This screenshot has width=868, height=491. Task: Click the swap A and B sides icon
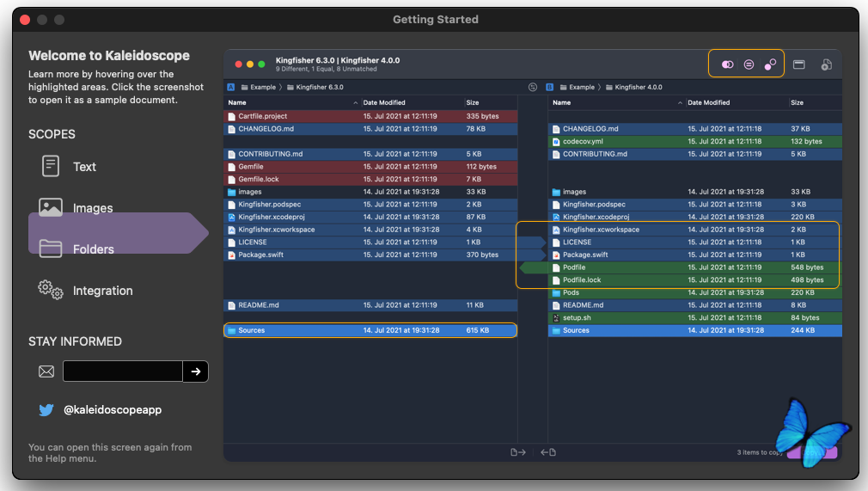pos(533,87)
